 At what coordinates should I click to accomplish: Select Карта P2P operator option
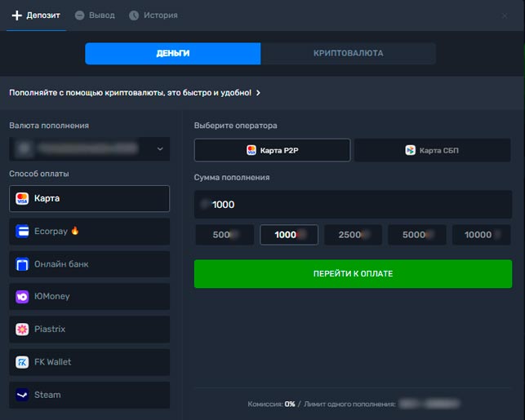(272, 150)
